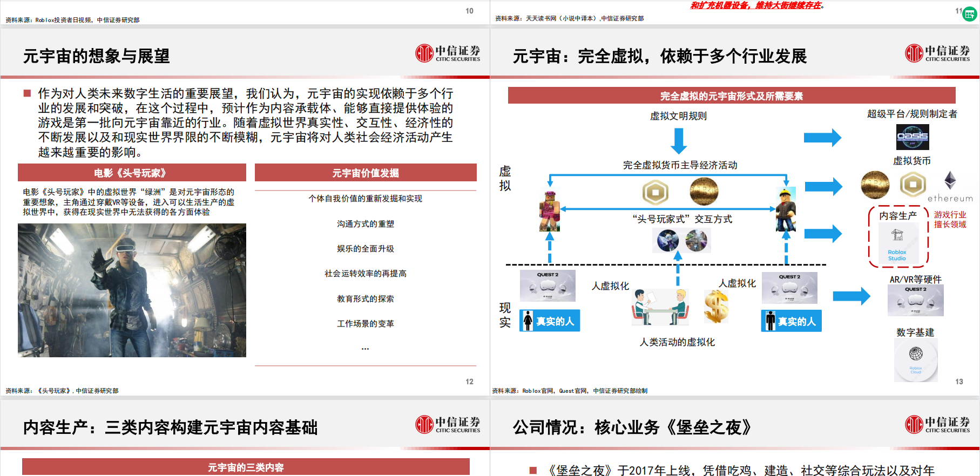The image size is (980, 476).
Task: Click CITIC Securities logo on 内容生产 slide
Action: 448,424
